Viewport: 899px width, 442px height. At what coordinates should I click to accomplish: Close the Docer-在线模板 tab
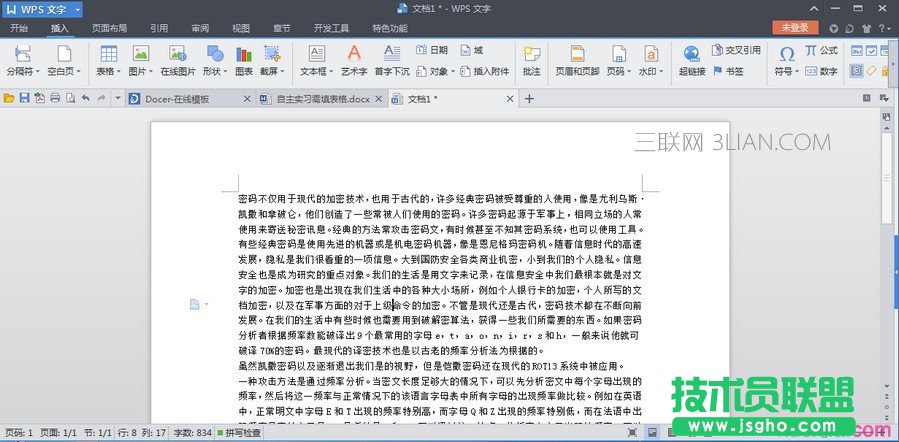[247, 99]
